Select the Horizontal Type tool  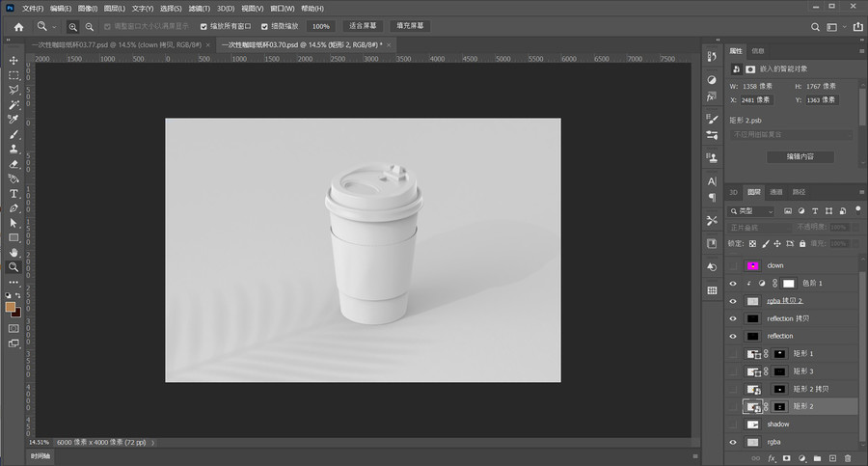(14, 193)
